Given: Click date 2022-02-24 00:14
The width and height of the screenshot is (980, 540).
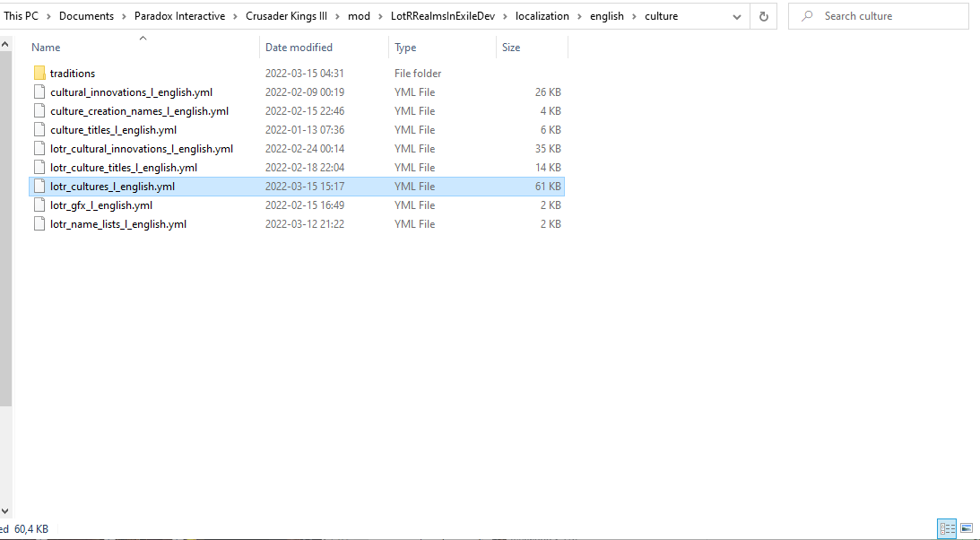Looking at the screenshot, I should pyautogui.click(x=304, y=149).
